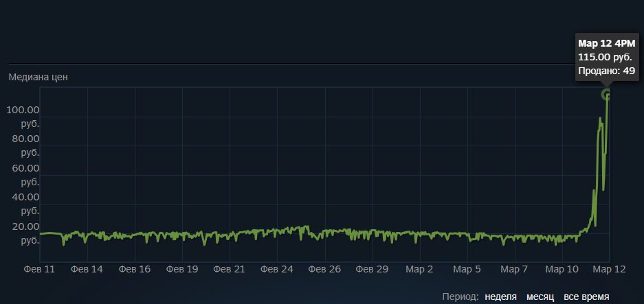
Task: Click the highlighted data point circle on graph
Action: pos(607,95)
